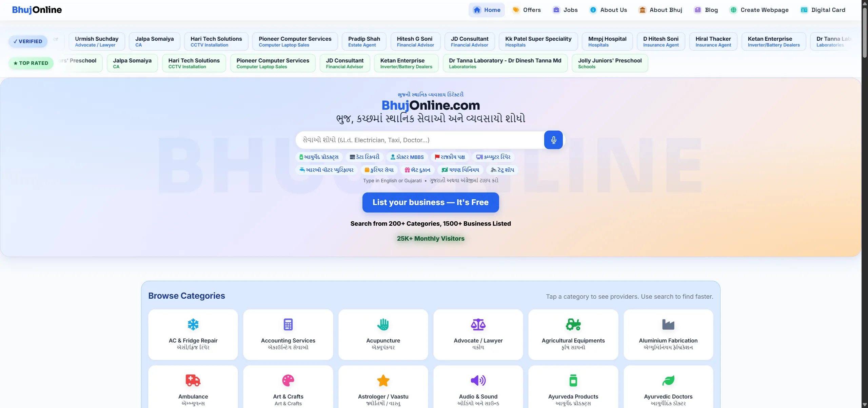Open D Hitesh Soni Insurance Agent listing
Viewport: 868px width, 408px height.
(661, 41)
